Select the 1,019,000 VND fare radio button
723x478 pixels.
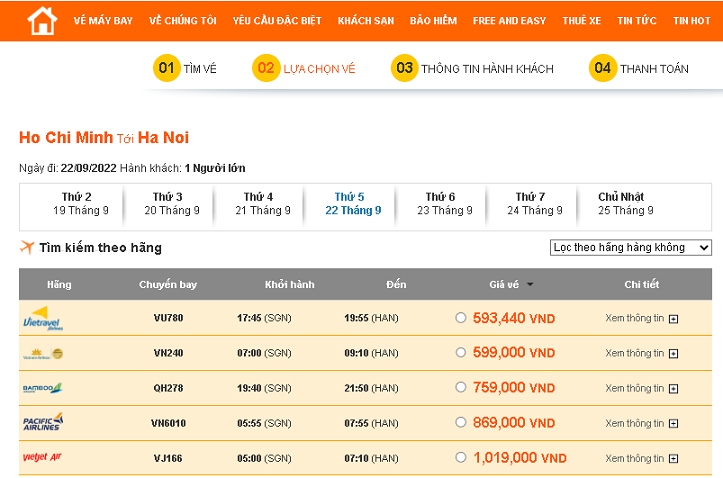pos(461,457)
